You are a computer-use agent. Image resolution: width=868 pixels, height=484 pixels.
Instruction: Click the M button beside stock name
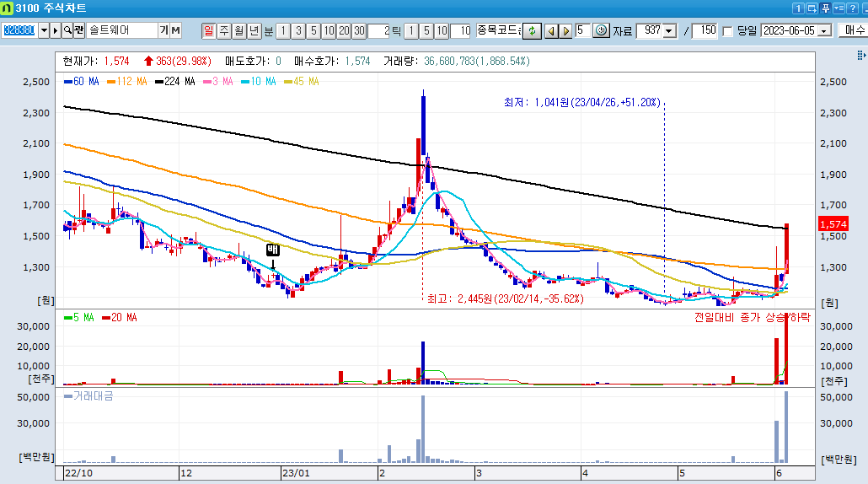[x=175, y=30]
